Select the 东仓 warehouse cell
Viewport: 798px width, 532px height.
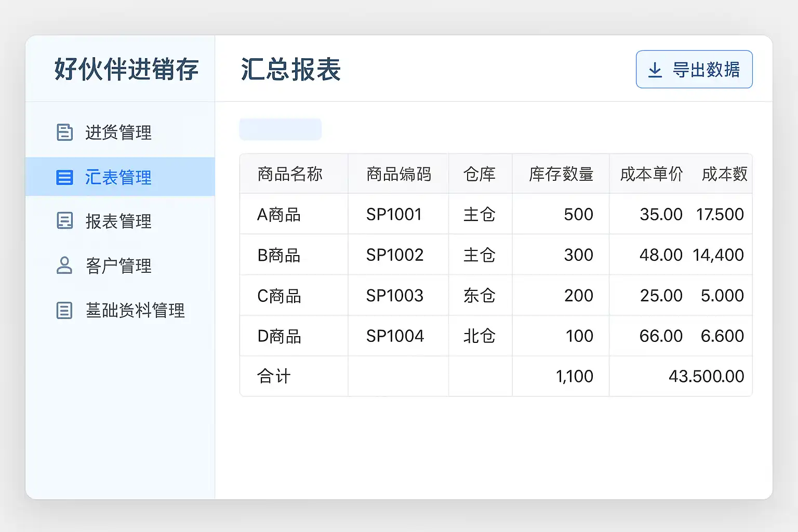(480, 296)
